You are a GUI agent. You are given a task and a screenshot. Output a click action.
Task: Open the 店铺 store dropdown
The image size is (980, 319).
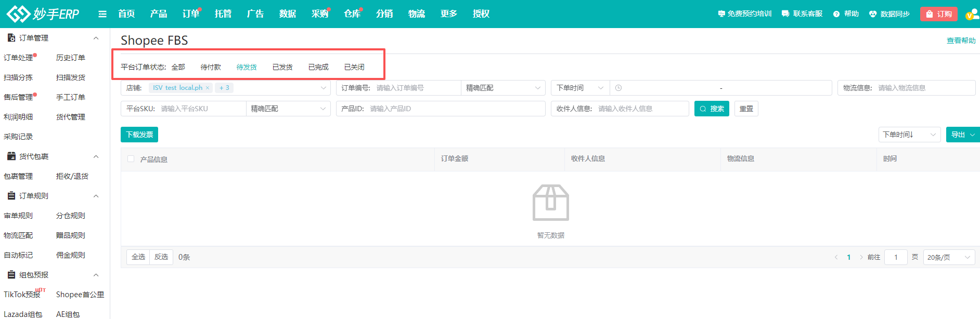pos(226,88)
